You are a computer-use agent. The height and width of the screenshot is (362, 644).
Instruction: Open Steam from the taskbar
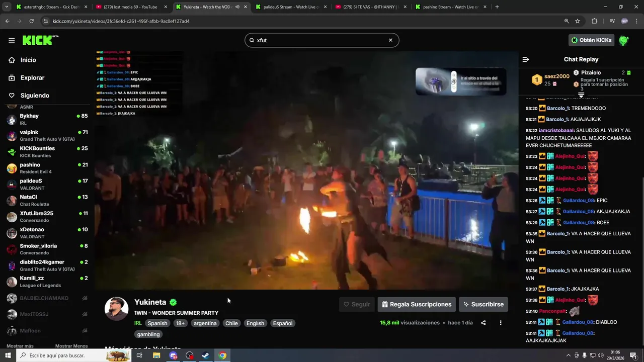tap(206, 355)
